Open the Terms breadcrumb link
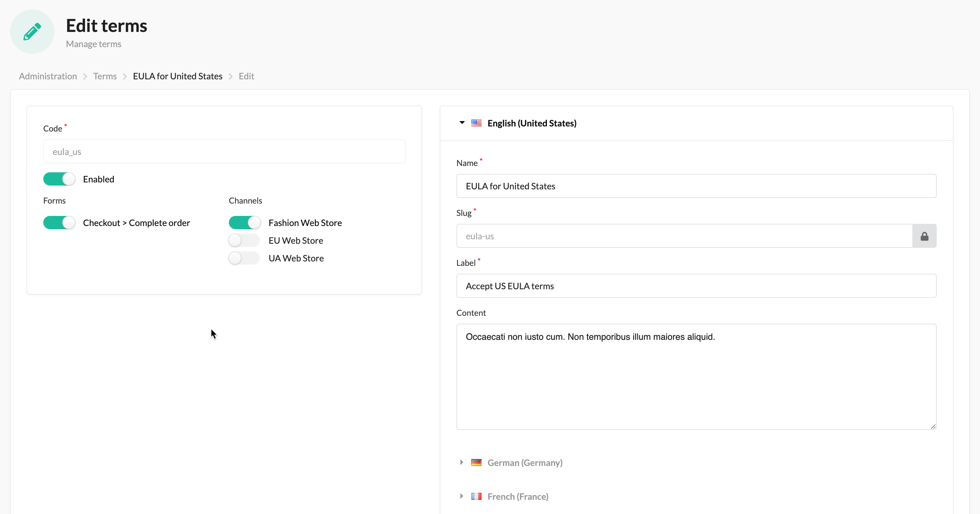Screen dimensions: 980x514 tap(105, 76)
